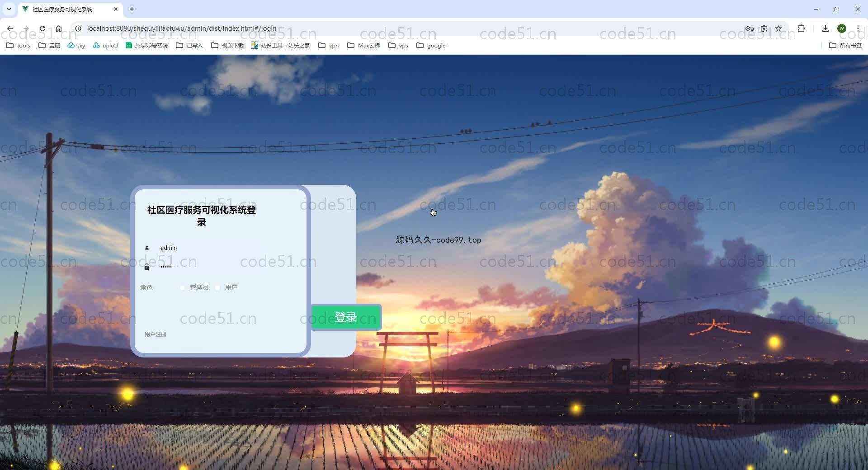
Task: Restore down the browser window
Action: 837,9
